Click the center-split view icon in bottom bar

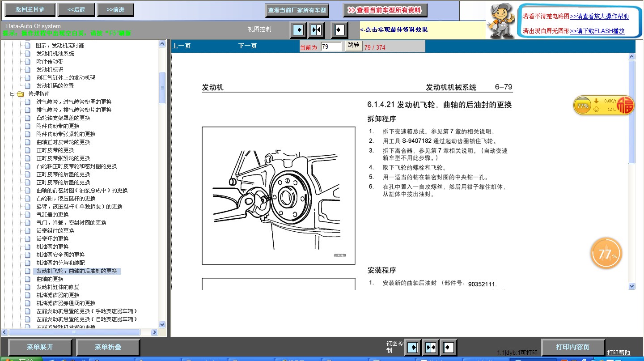431,348
